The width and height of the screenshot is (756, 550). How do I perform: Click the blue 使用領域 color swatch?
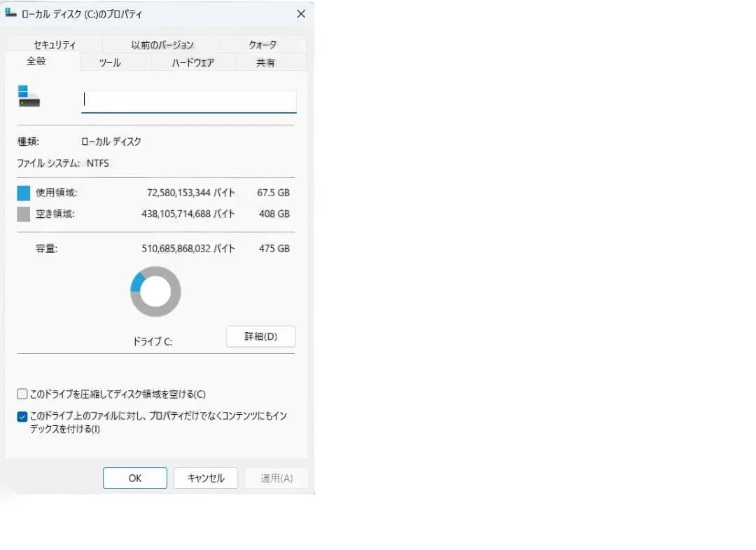(x=22, y=192)
